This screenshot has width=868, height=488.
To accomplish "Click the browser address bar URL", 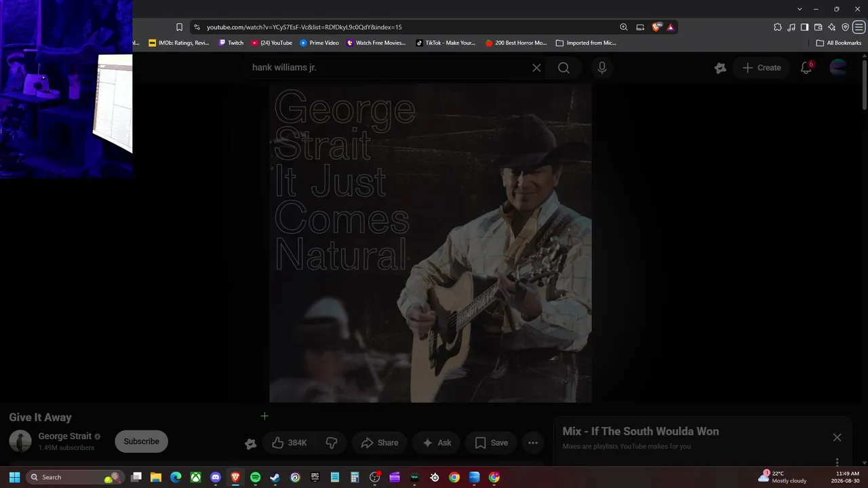I will coord(304,27).
